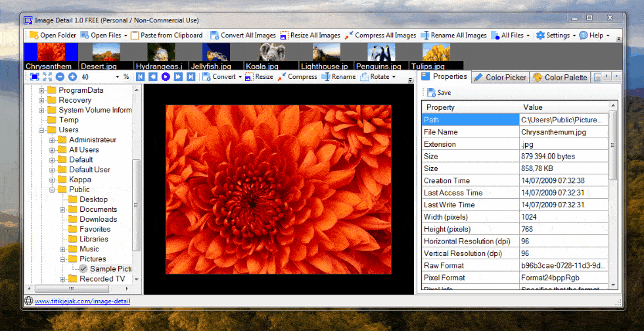Collapse the Public folder

point(52,190)
